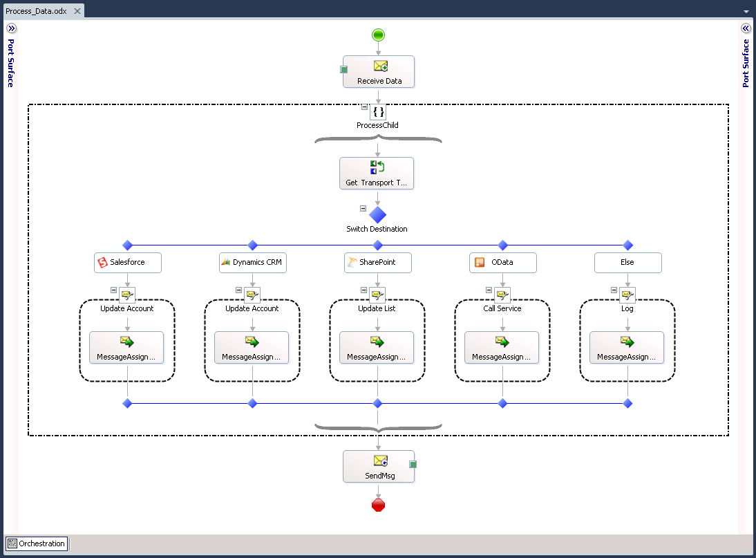Select the Salesforce branch rule shape
The image size is (756, 558).
[128, 262]
